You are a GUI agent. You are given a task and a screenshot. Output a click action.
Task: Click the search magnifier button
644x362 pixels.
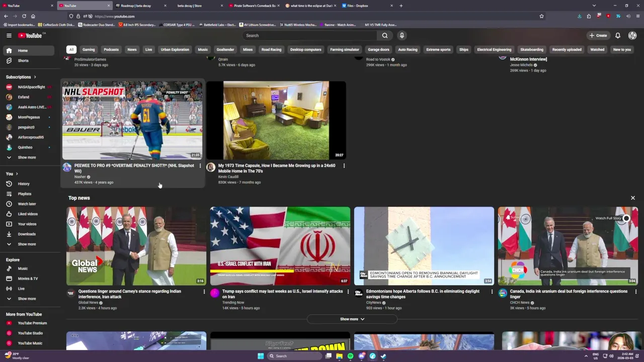click(x=385, y=35)
